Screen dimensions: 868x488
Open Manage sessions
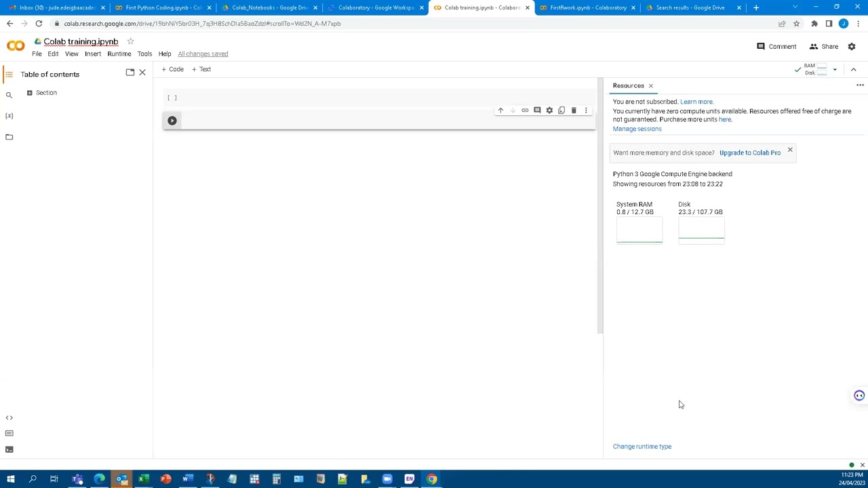[x=637, y=129]
